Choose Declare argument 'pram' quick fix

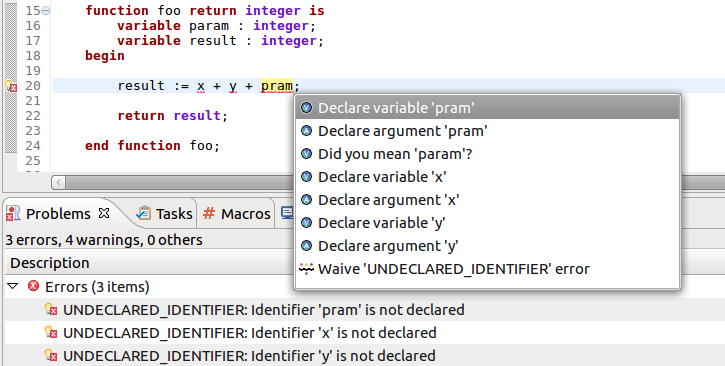[487, 131]
